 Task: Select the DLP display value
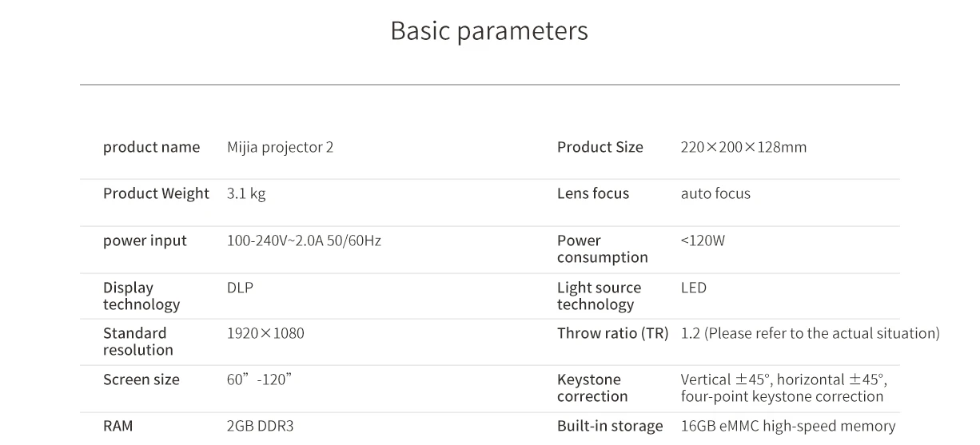pyautogui.click(x=240, y=288)
